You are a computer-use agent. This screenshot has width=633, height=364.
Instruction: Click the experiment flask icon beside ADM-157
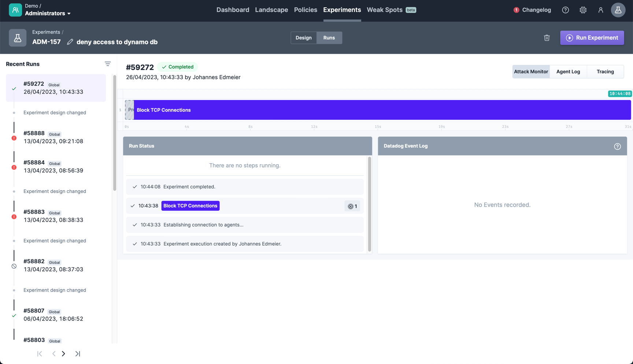point(18,38)
